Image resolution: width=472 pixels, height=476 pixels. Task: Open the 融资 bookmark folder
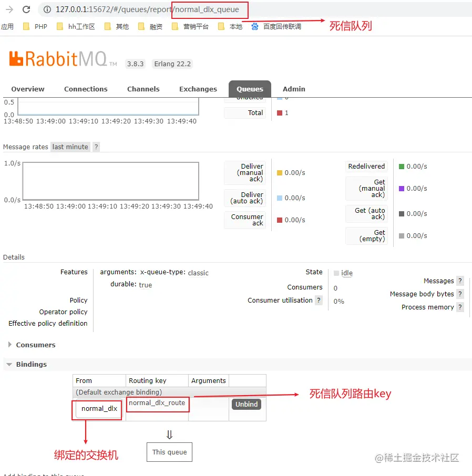(x=150, y=27)
